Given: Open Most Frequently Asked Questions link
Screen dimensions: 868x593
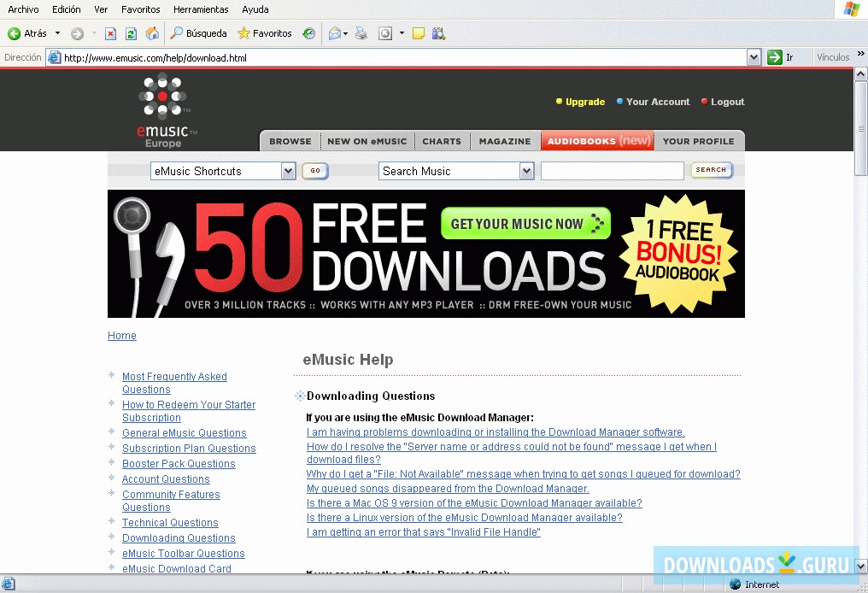Looking at the screenshot, I should (174, 383).
